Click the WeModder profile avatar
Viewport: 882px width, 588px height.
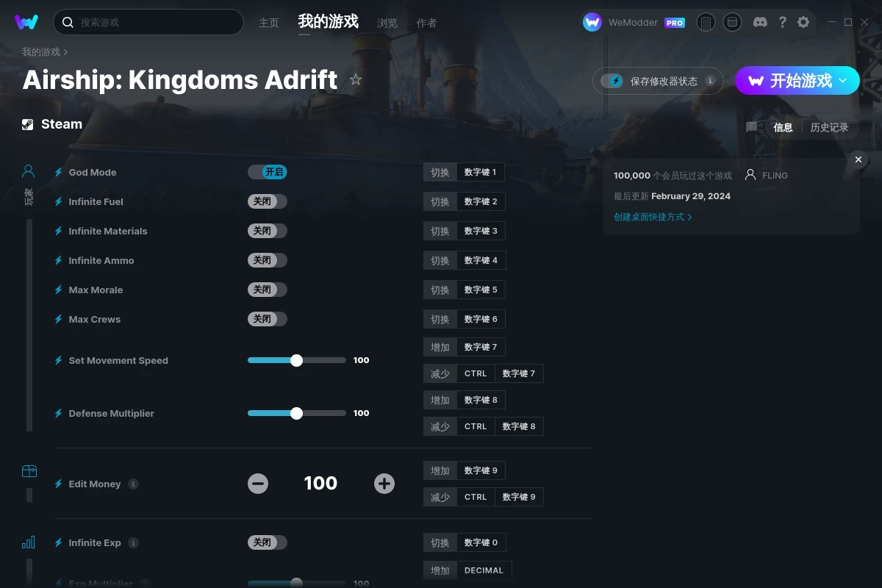(592, 22)
